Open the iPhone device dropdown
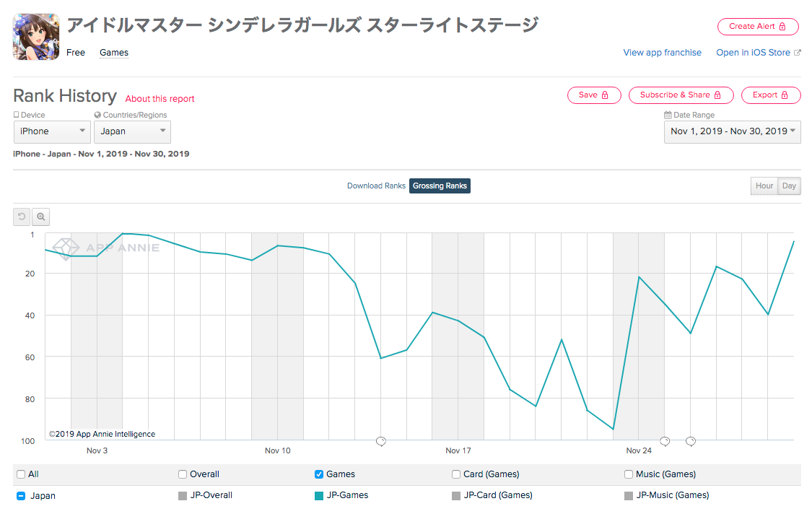The height and width of the screenshot is (514, 812). click(52, 131)
